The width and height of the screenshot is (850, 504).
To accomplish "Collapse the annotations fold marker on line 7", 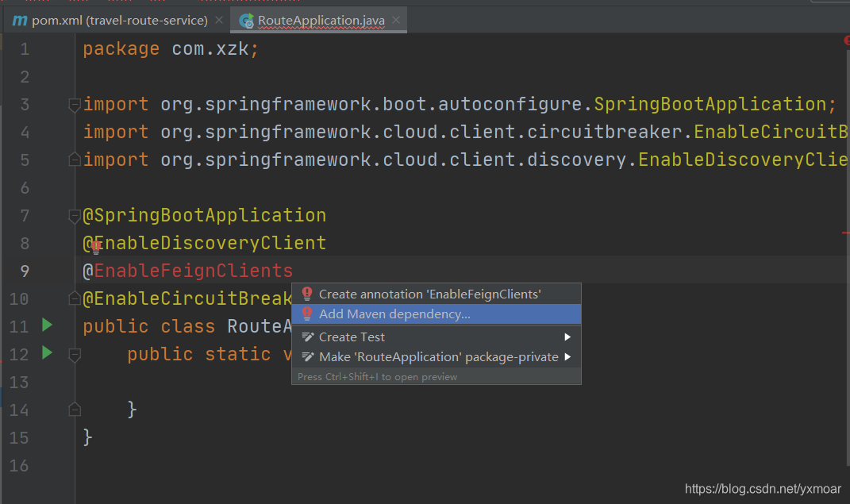I will coord(75,216).
